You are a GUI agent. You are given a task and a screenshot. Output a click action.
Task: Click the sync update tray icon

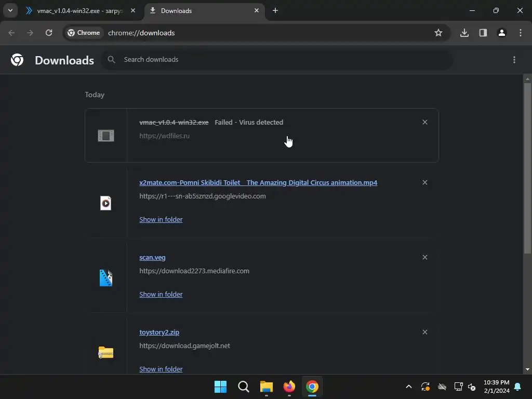point(425,387)
